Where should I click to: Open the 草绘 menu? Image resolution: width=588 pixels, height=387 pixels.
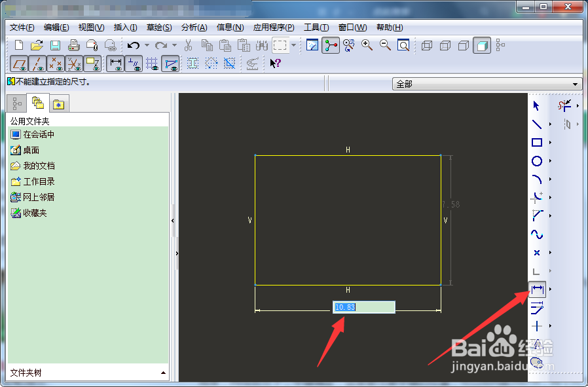(x=159, y=28)
